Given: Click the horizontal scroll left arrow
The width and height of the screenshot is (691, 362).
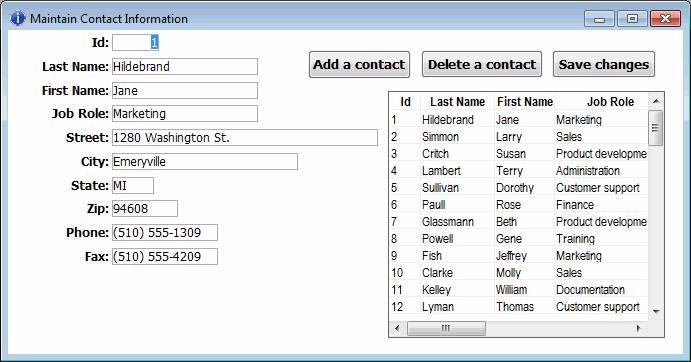Looking at the screenshot, I should pyautogui.click(x=397, y=328).
